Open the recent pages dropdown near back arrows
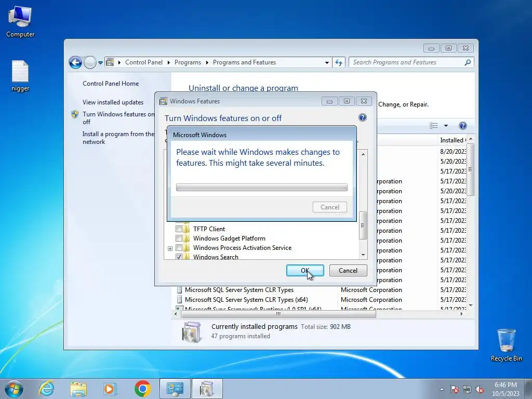 [100, 63]
